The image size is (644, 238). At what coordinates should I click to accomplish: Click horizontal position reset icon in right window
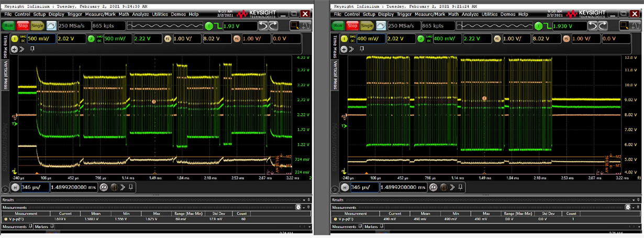click(x=433, y=188)
